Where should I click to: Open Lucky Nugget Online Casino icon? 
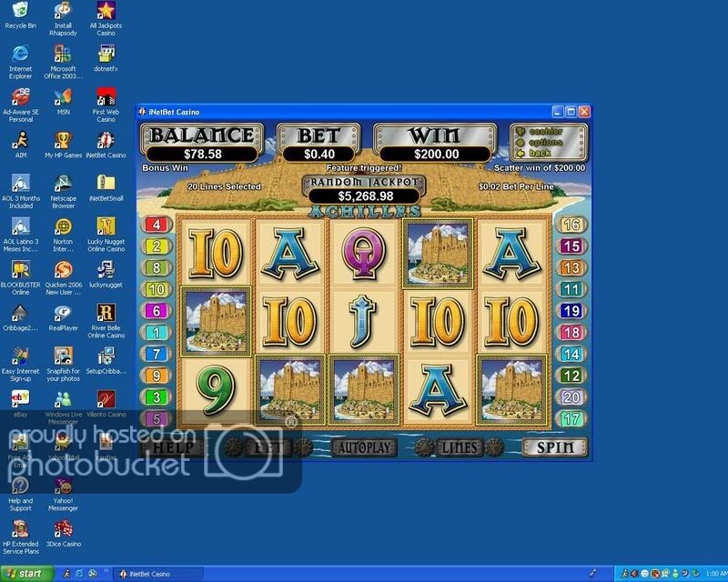(x=106, y=235)
